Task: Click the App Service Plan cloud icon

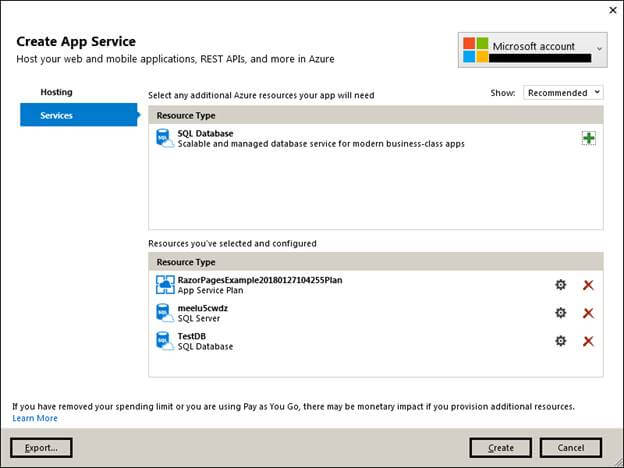Action: 165,285
